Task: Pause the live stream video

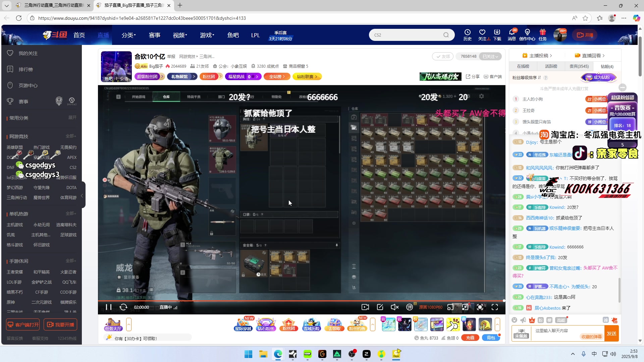Action: [x=108, y=307]
